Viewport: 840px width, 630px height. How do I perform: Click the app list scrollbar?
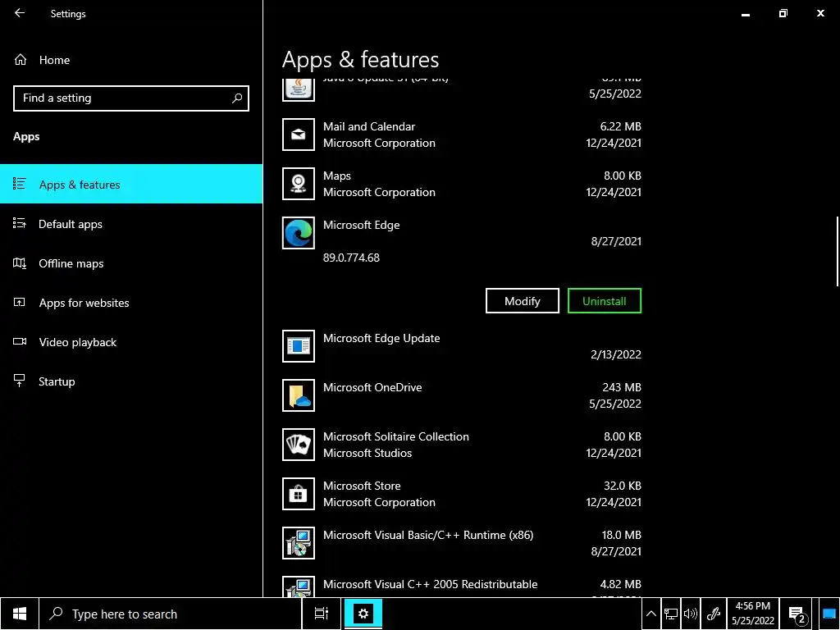(x=837, y=252)
